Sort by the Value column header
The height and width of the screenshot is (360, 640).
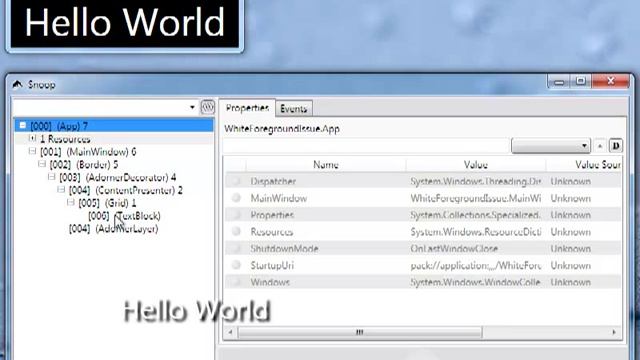pyautogui.click(x=476, y=164)
